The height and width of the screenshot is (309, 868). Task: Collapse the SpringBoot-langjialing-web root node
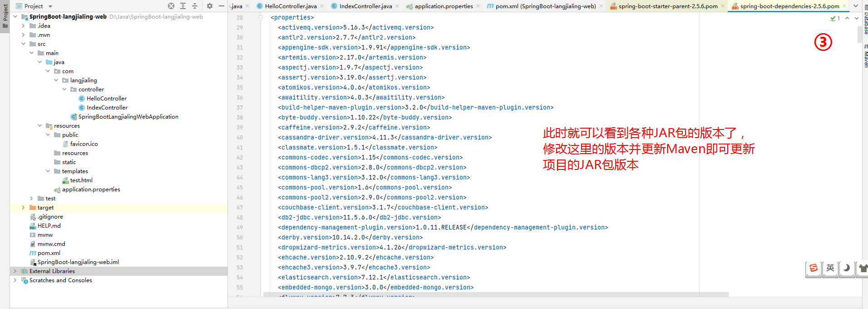pos(15,17)
